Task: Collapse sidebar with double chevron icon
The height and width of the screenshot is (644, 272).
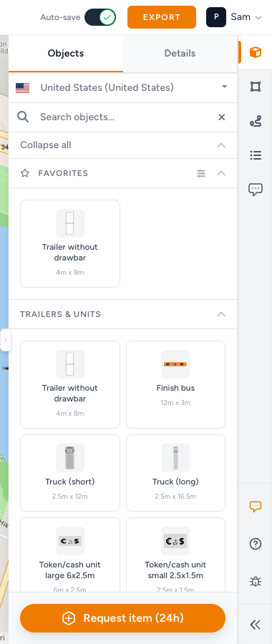Action: (x=255, y=625)
